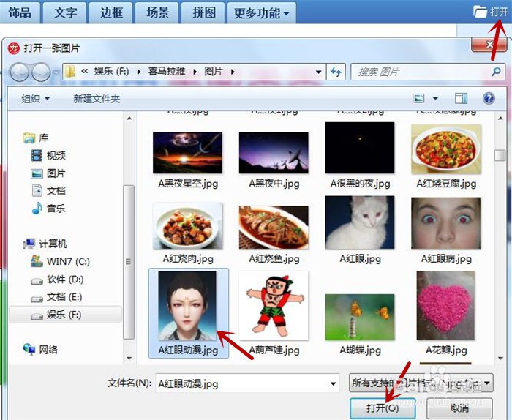Click the change view icon
512x420 pixels.
(419, 98)
